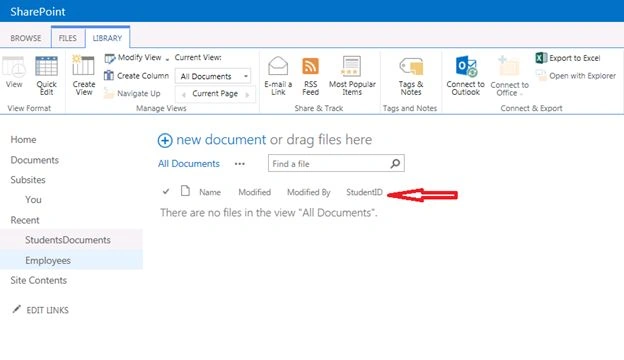Click the Create View icon
This screenshot has width=624, height=360.
click(84, 66)
